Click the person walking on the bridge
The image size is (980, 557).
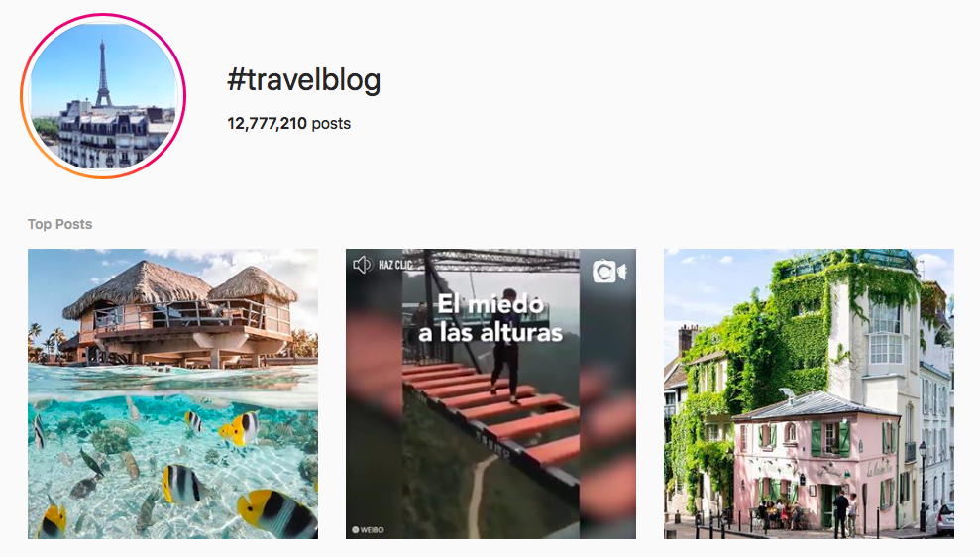pyautogui.click(x=505, y=342)
